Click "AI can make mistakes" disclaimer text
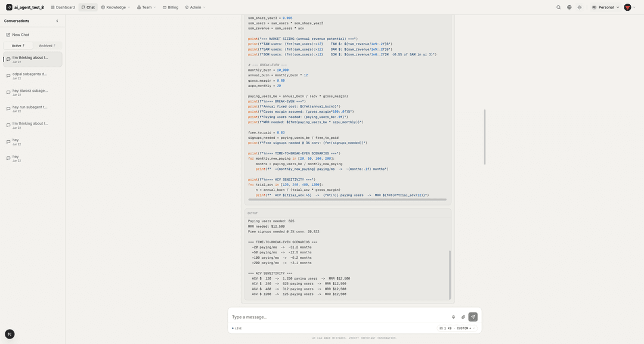Screen dimensions: 644x344 354,338
